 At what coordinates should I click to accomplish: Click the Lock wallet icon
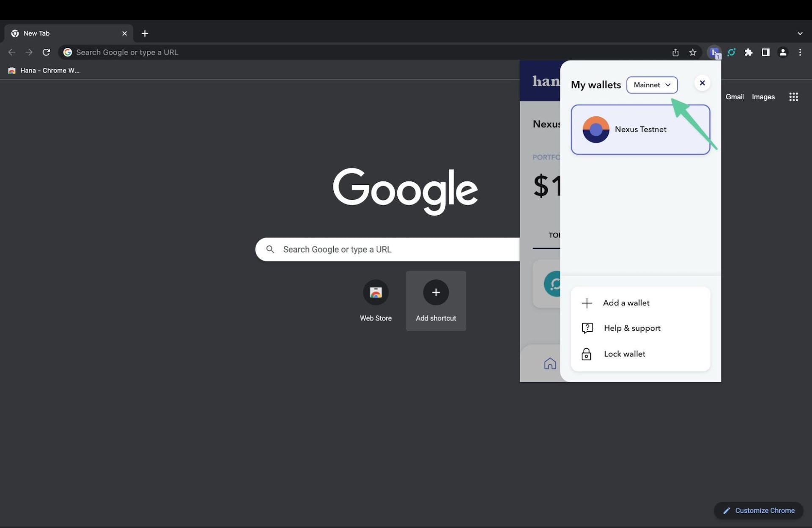pos(587,354)
